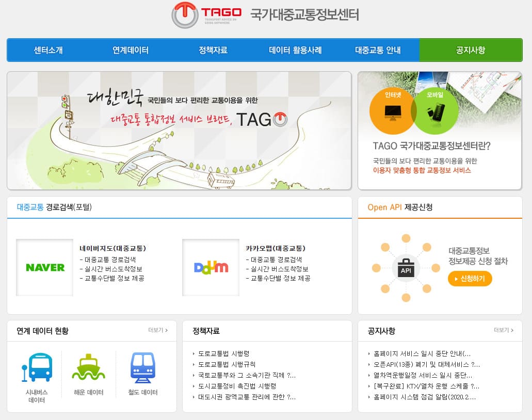Open notice 홈페이지 시스템 점검 알림
The image size is (532, 420).
[425, 397]
